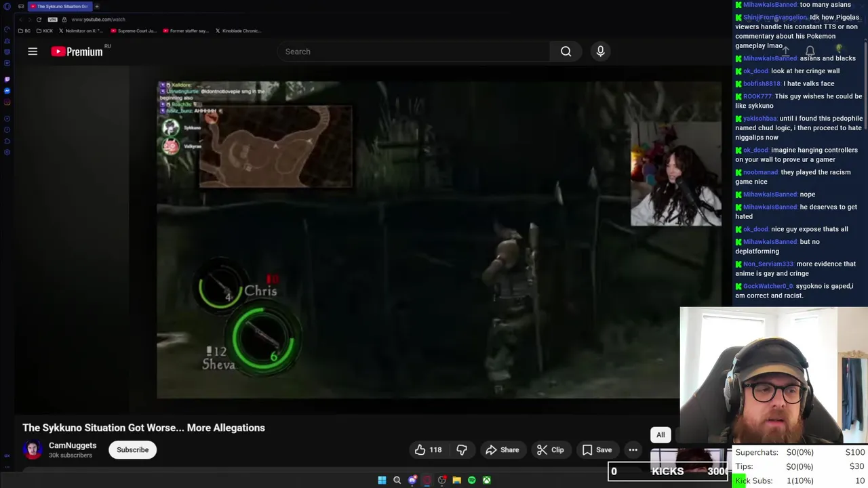Click the YouTube search magnifier button

(566, 52)
